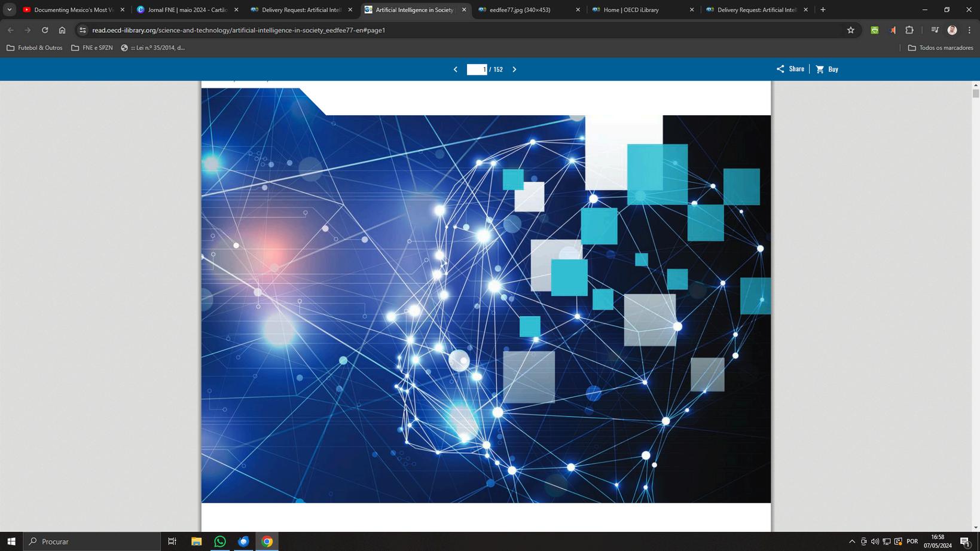Go to the next page arrow
This screenshot has height=551, width=980.
tap(514, 69)
